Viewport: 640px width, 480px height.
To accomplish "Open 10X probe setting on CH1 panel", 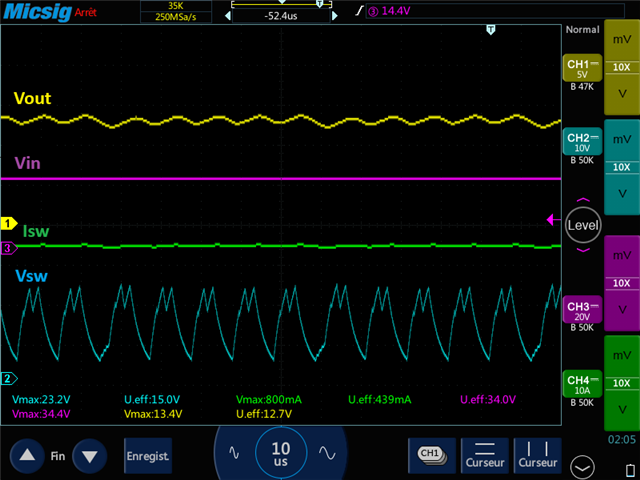I will tap(622, 67).
